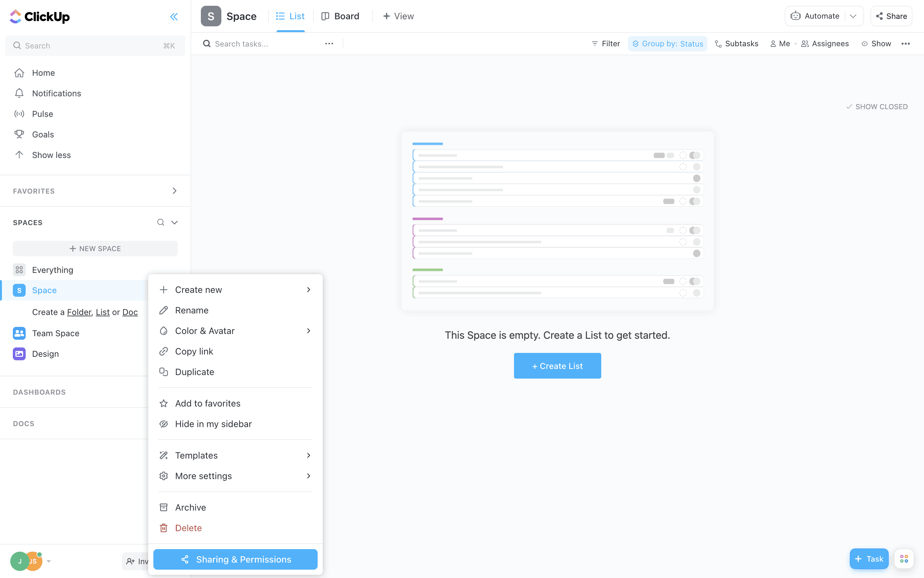This screenshot has width=924, height=578.
Task: Click the Sharing & Permissions button
Action: pos(235,559)
